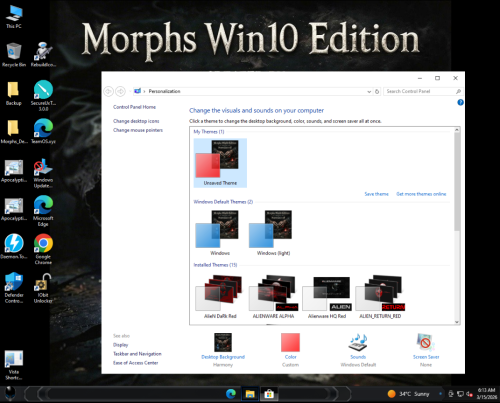Image resolution: width=500 pixels, height=403 pixels.
Task: Click the back navigation arrow
Action: pyautogui.click(x=108, y=91)
